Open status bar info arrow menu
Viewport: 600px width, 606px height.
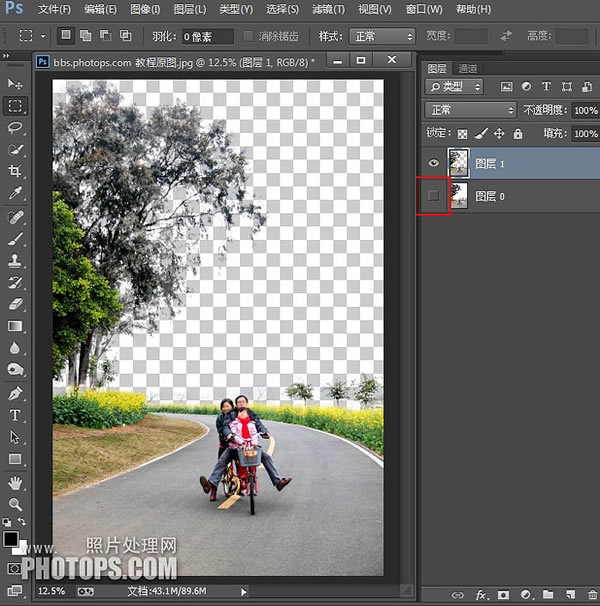pyautogui.click(x=244, y=592)
